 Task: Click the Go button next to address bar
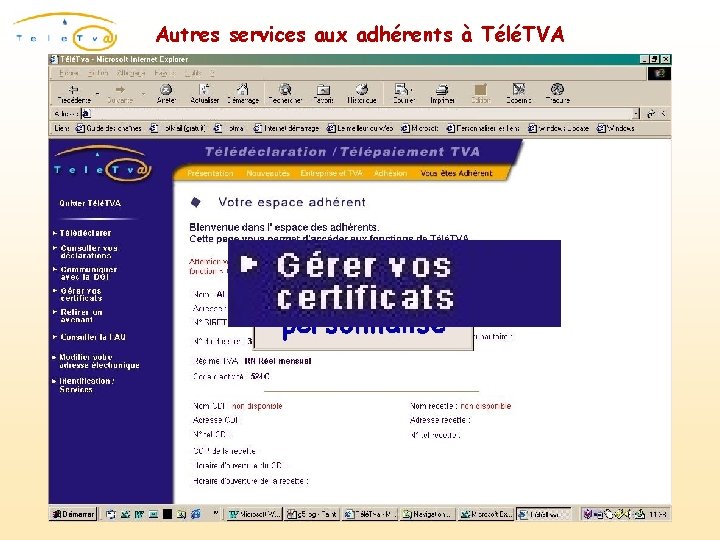click(x=651, y=113)
